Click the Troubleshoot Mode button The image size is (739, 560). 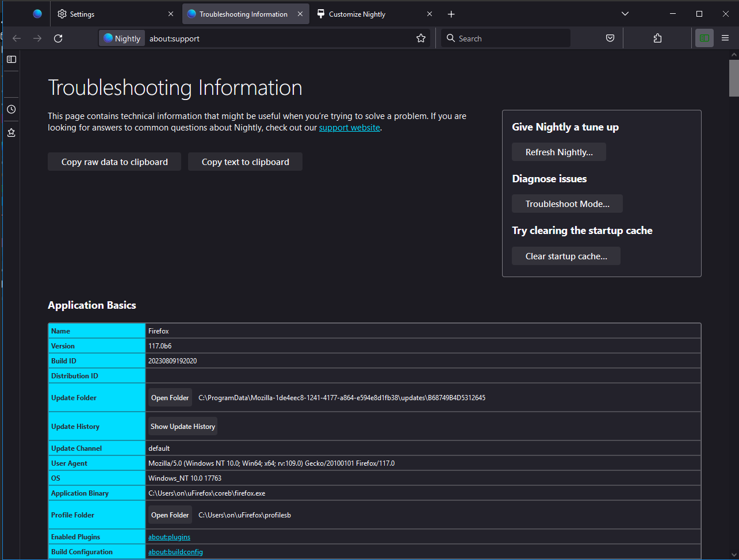(x=567, y=204)
